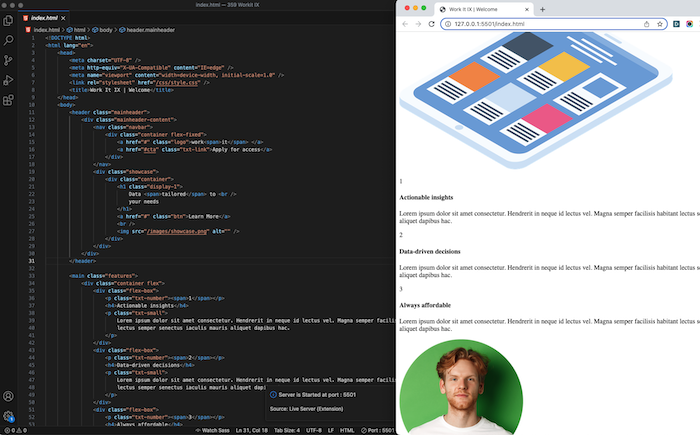
Task: Go back in the browser
Action: click(405, 24)
